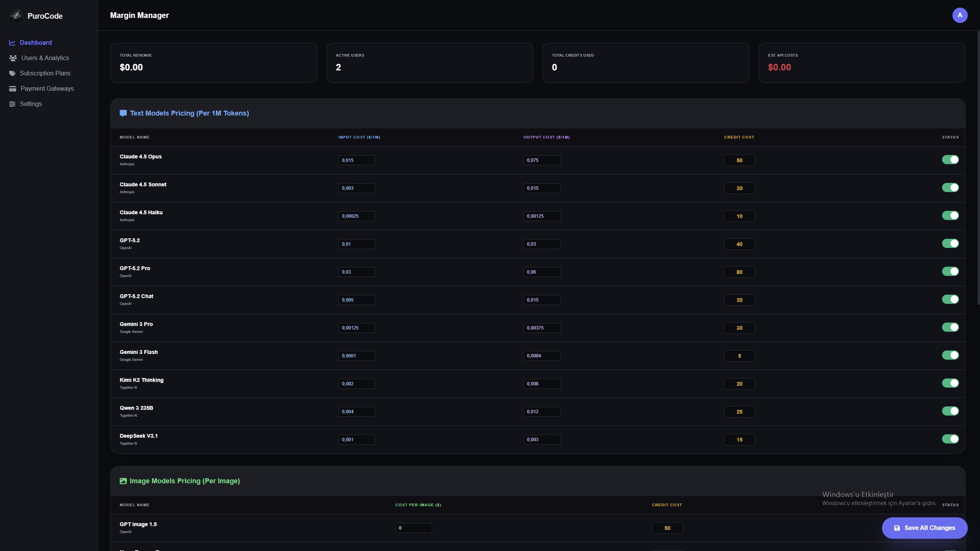
Task: Click the GPT-5.2 credit cost field
Action: pos(739,244)
